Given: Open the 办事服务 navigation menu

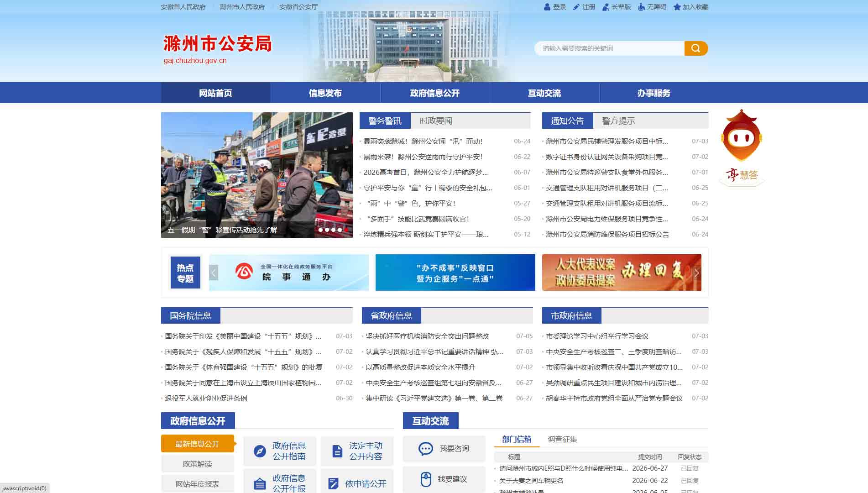Looking at the screenshot, I should (x=654, y=93).
